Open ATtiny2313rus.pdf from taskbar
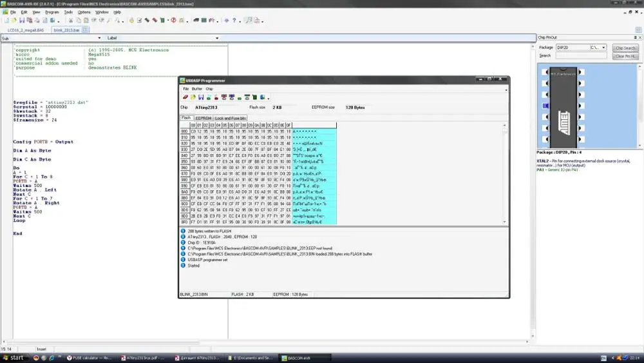 pyautogui.click(x=142, y=358)
